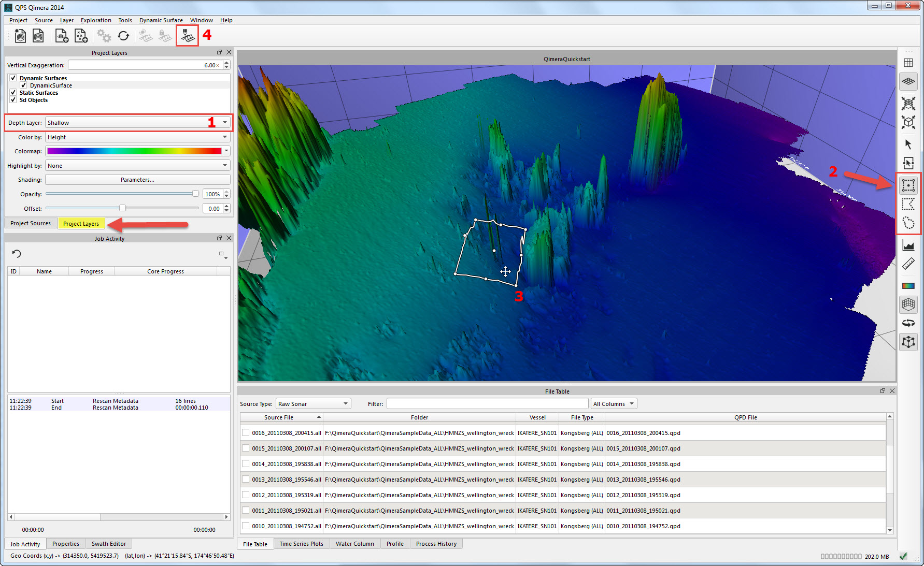Click the refresh auto-process icon

(x=123, y=36)
